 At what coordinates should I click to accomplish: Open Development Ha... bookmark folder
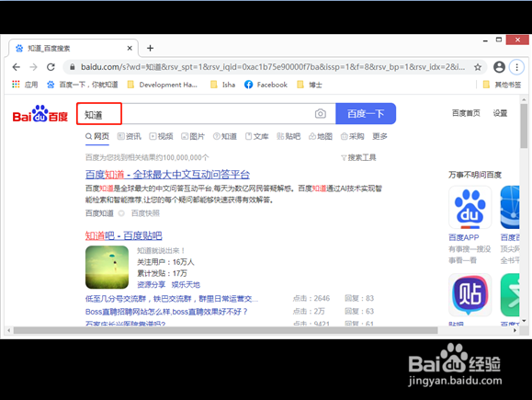pos(163,85)
